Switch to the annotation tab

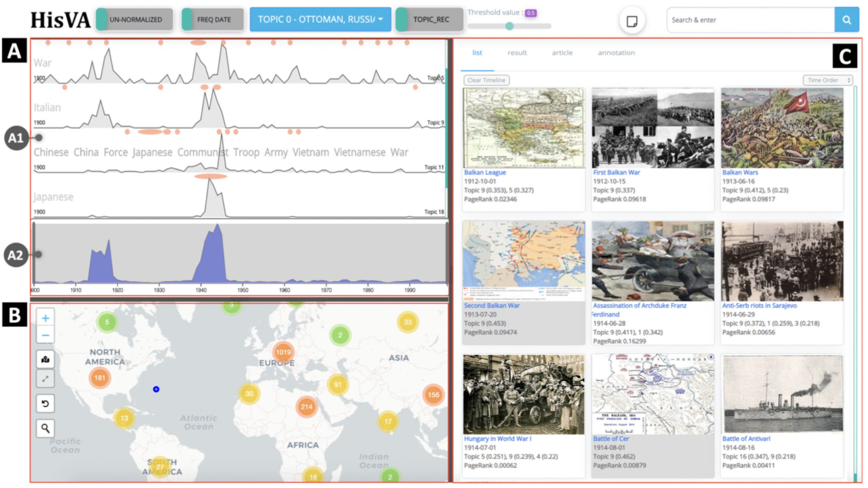pos(616,53)
